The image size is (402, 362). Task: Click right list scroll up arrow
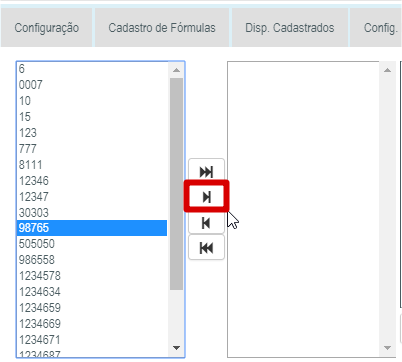pyautogui.click(x=387, y=70)
